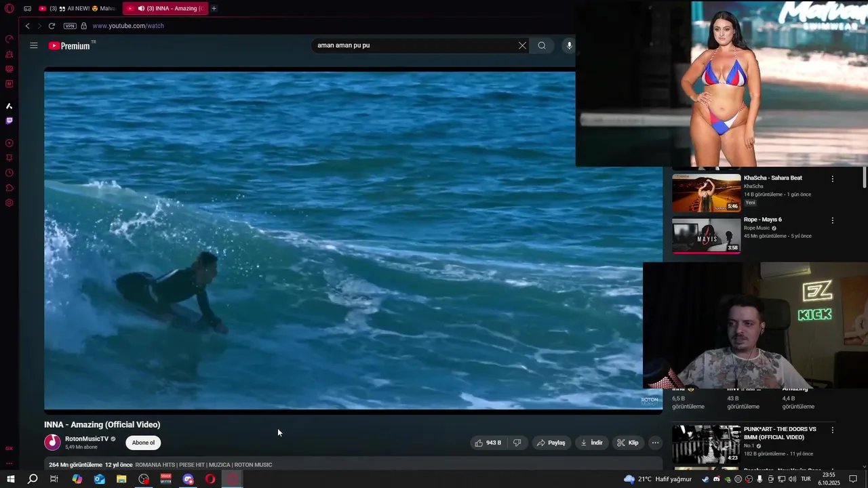Viewport: 868px width, 488px height.
Task: Open options menu for KhaScha - Sahara Beat
Action: coord(833,179)
